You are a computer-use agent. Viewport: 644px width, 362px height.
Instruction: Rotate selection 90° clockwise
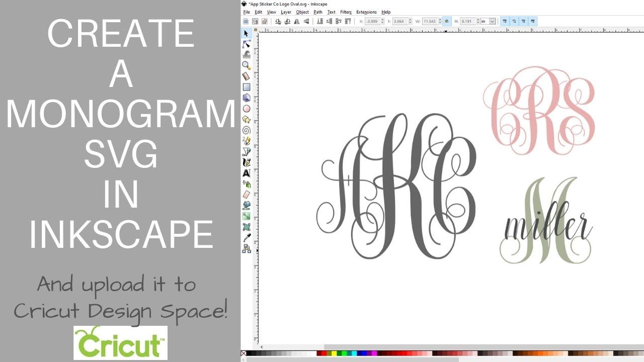click(287, 21)
